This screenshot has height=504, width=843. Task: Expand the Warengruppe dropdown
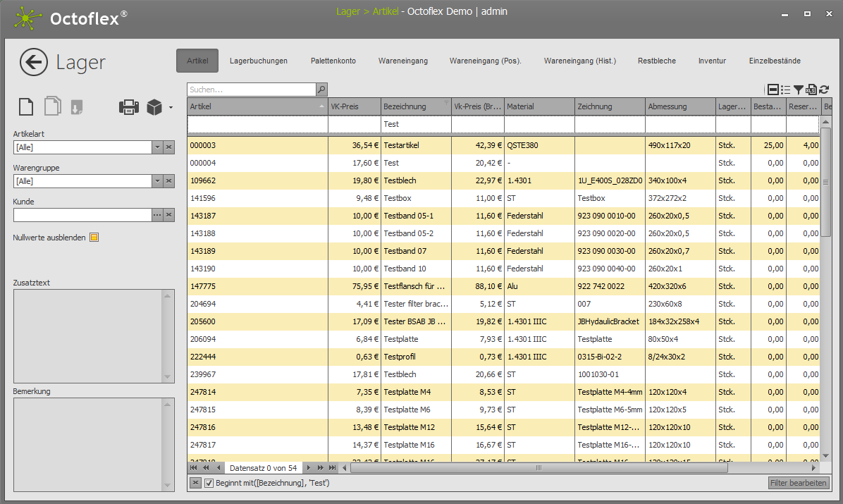(157, 181)
